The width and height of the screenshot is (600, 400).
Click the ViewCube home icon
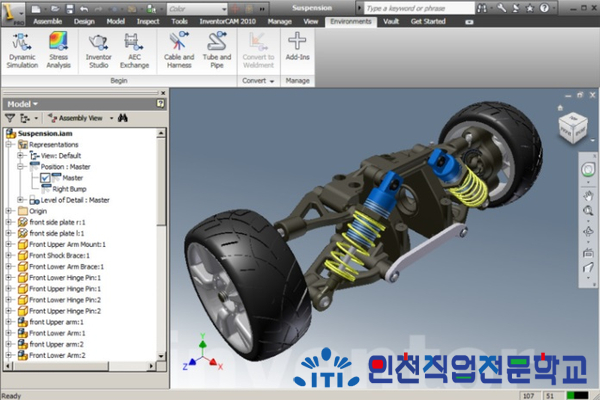pos(560,108)
